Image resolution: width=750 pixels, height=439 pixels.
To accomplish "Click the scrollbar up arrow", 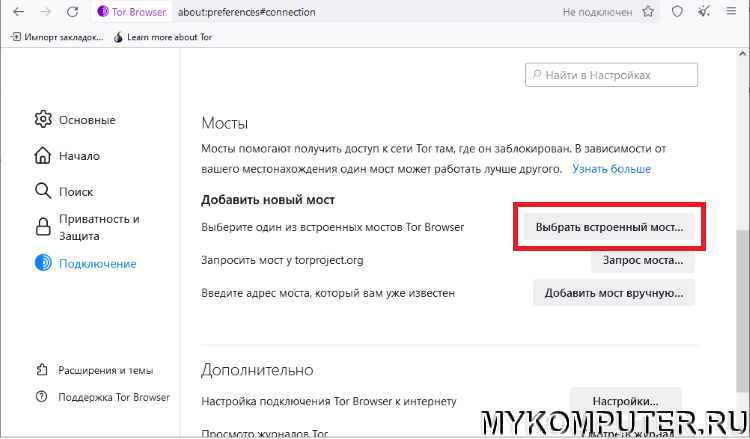I will (742, 54).
